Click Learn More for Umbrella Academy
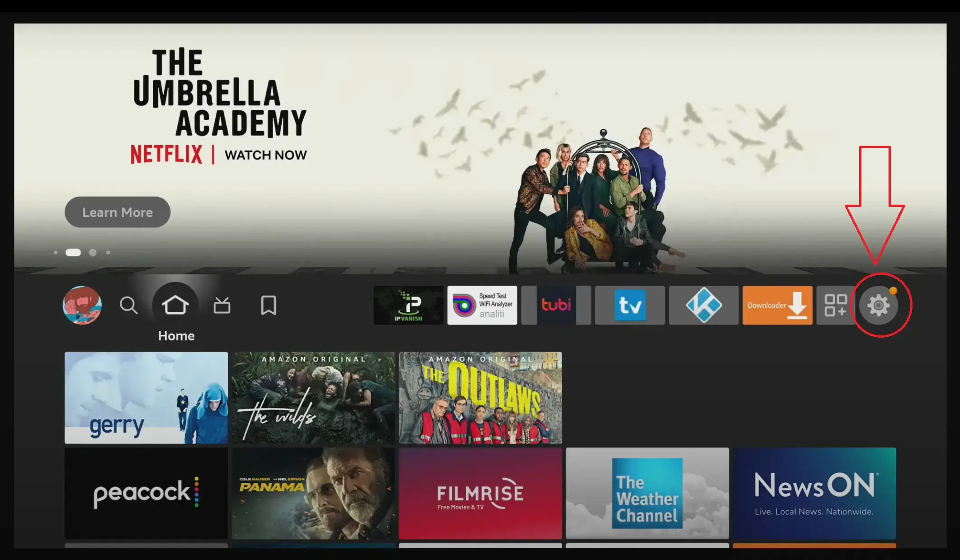This screenshot has width=960, height=560. pyautogui.click(x=117, y=212)
